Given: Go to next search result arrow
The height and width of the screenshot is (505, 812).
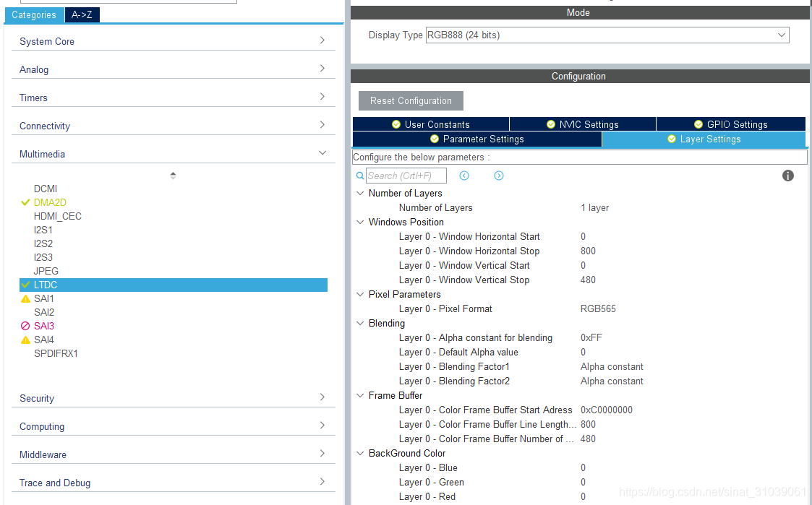Looking at the screenshot, I should pyautogui.click(x=499, y=176).
